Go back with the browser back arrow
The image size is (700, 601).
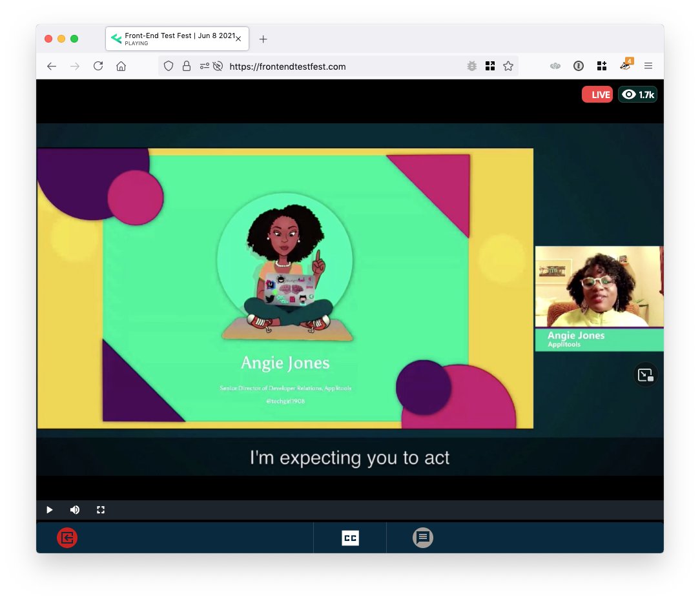point(52,66)
